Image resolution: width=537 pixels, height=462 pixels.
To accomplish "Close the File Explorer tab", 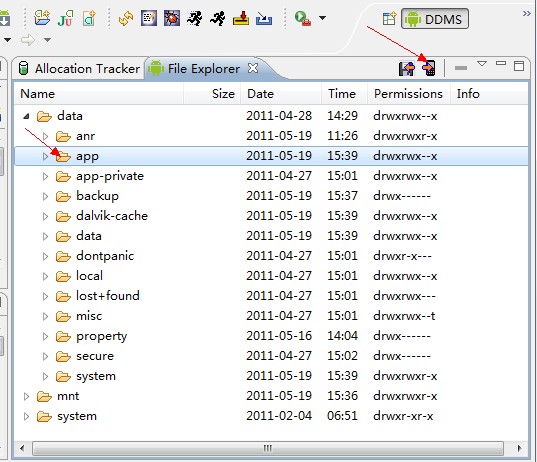I will (253, 68).
